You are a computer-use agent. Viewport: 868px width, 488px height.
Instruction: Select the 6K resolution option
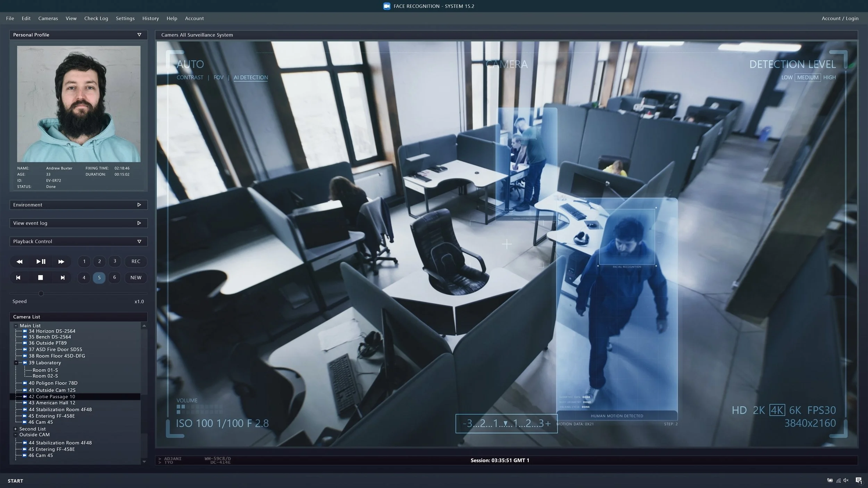point(795,410)
